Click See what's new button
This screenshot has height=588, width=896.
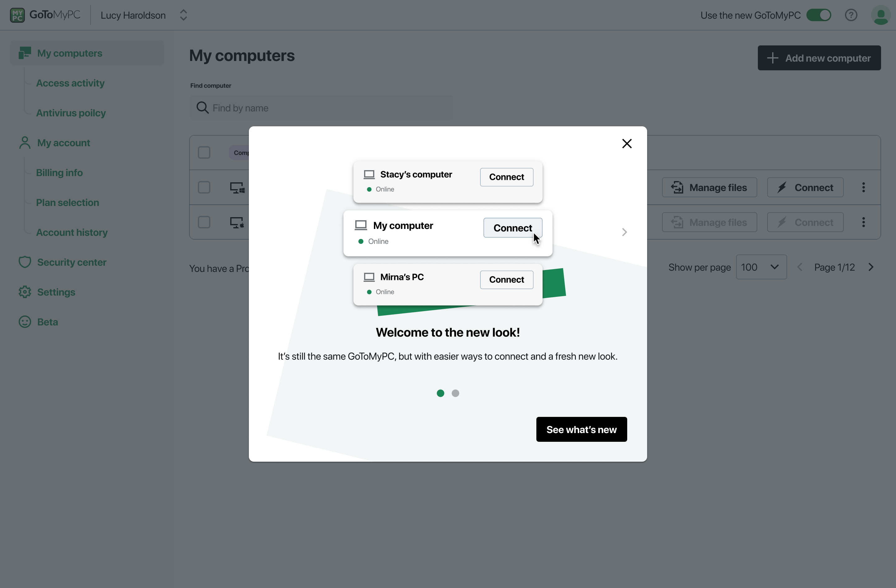582,429
